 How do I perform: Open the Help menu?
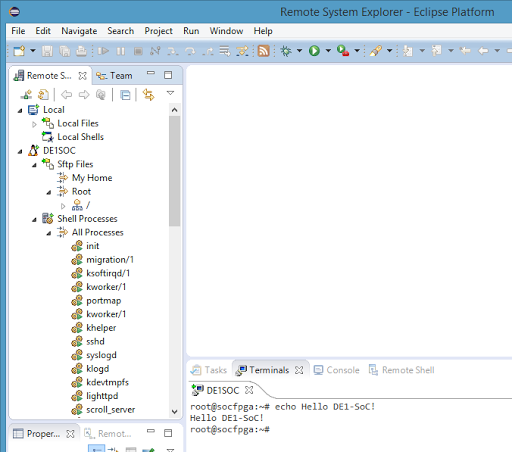263,31
